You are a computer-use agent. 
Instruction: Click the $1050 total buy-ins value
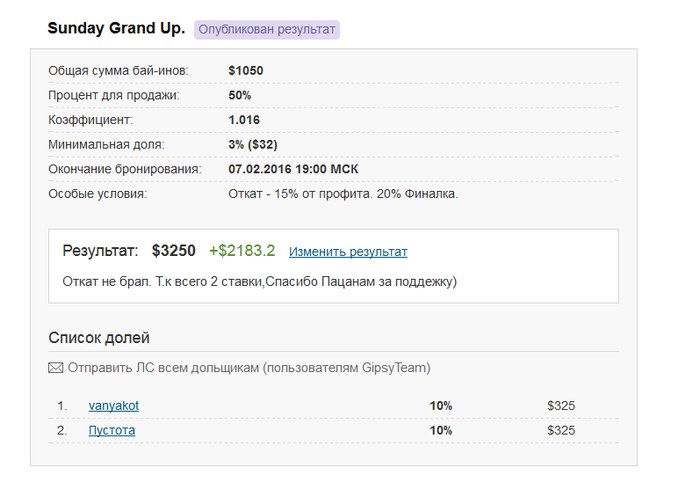[246, 71]
